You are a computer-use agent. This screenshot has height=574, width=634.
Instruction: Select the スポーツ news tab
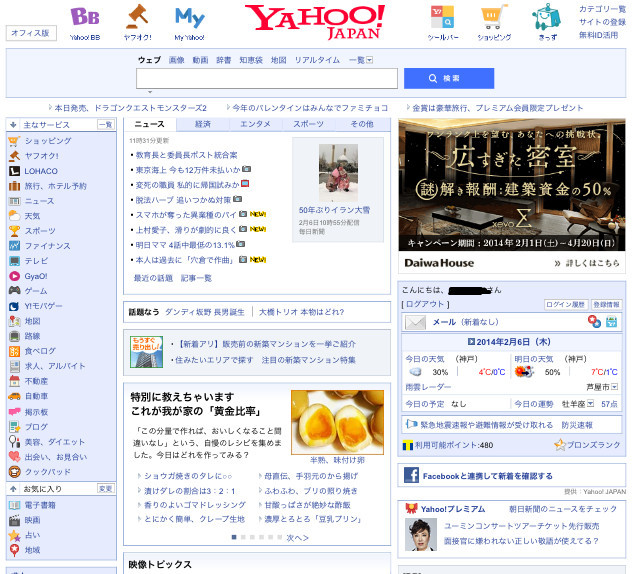[308, 124]
